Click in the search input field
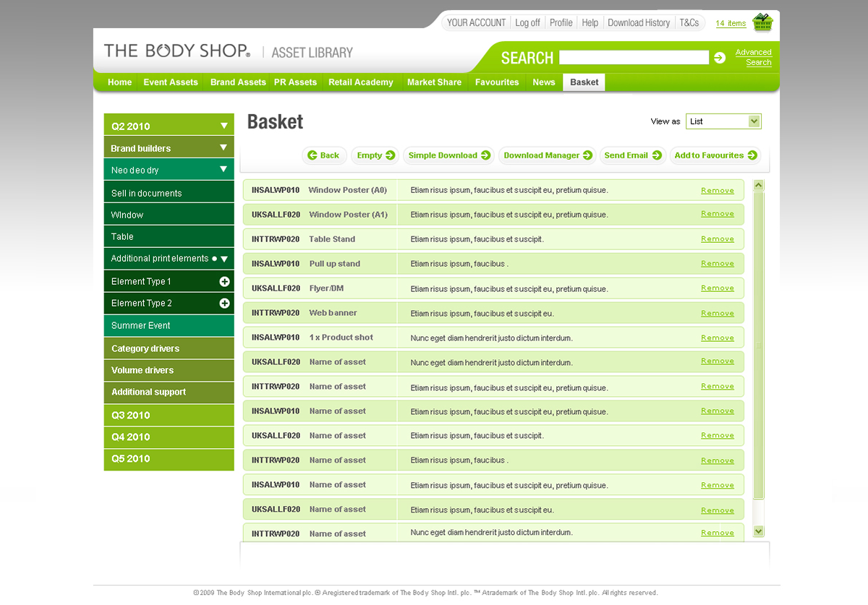Image resolution: width=868 pixels, height=605 pixels. (x=634, y=58)
